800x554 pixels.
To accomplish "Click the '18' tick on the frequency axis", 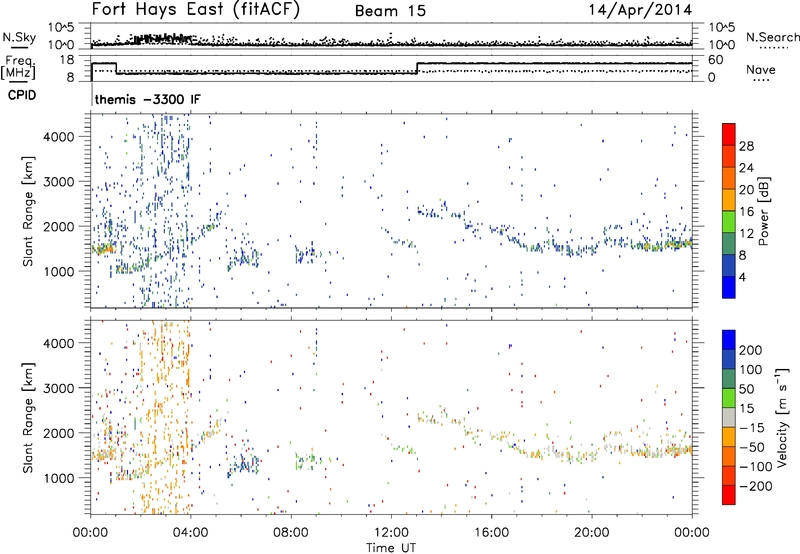I will point(66,60).
